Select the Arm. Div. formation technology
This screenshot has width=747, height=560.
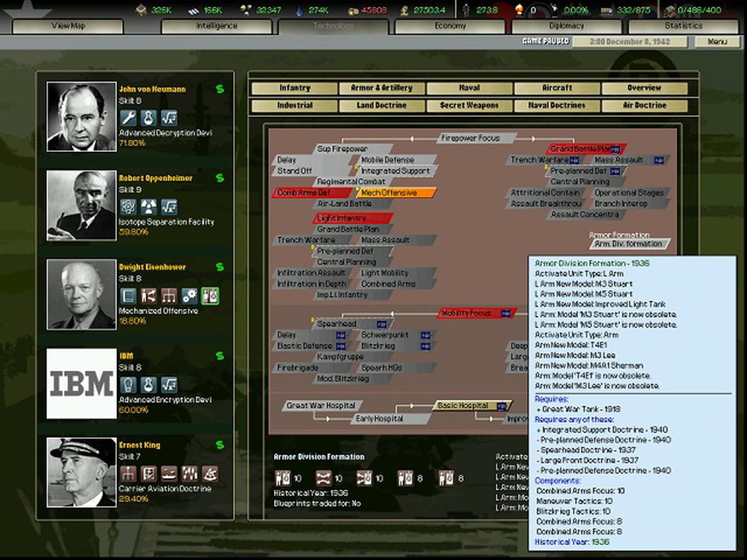click(630, 244)
